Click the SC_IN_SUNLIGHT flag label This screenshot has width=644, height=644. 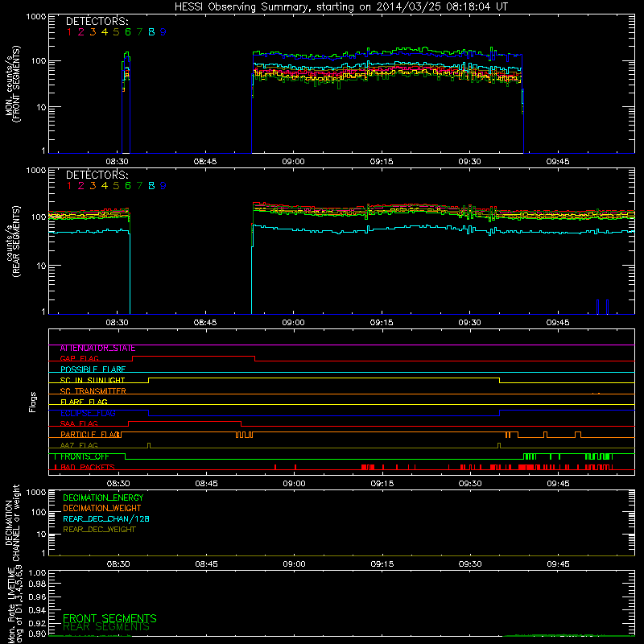(x=93, y=380)
